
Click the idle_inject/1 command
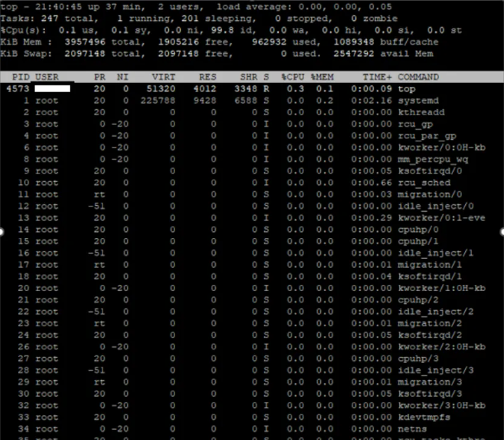pos(436,253)
